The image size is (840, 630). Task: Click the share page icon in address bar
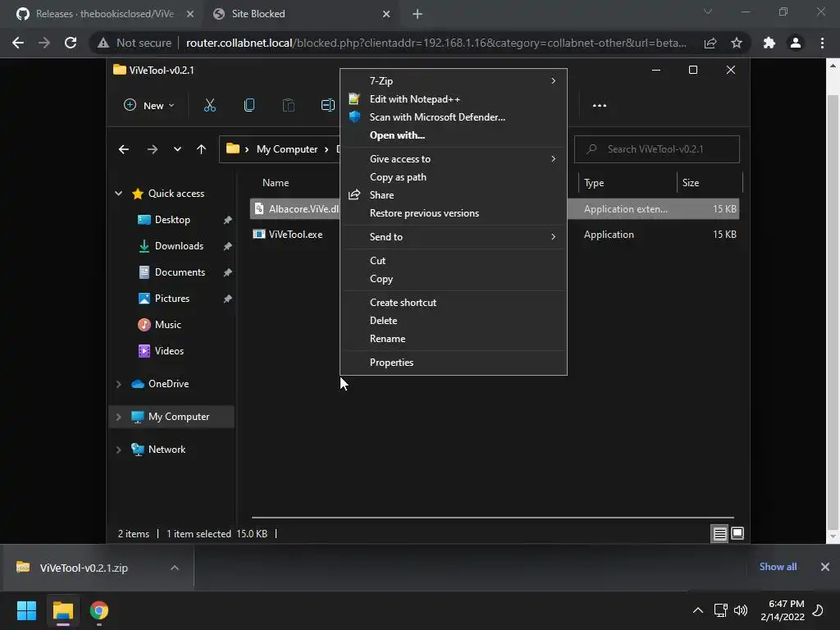pos(710,43)
